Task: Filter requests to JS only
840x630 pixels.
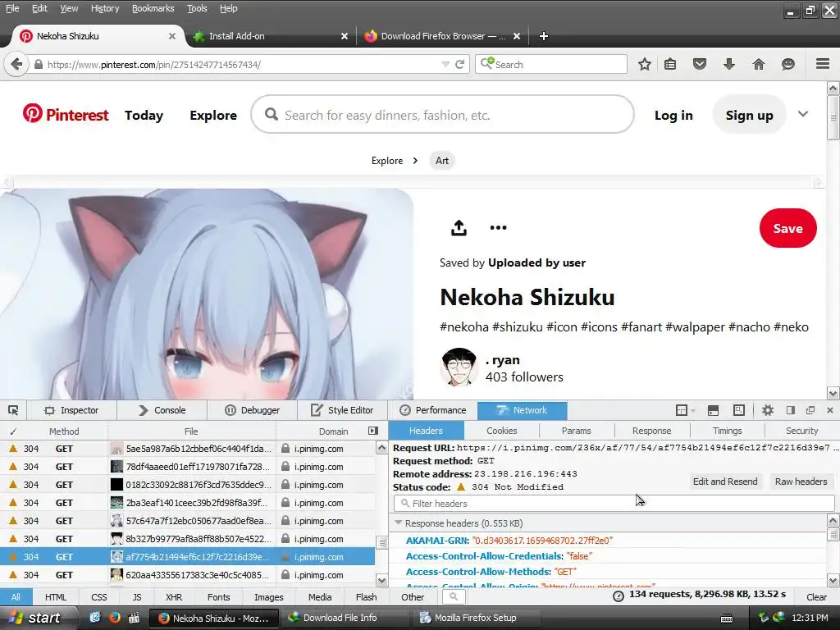Action: point(137,597)
